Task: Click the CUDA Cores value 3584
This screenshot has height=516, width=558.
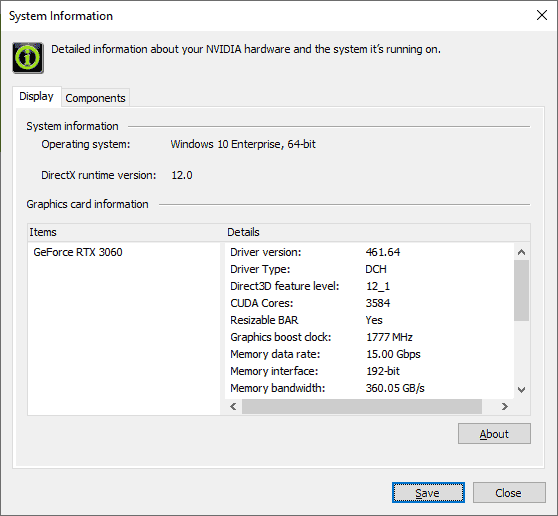Action: (x=378, y=303)
